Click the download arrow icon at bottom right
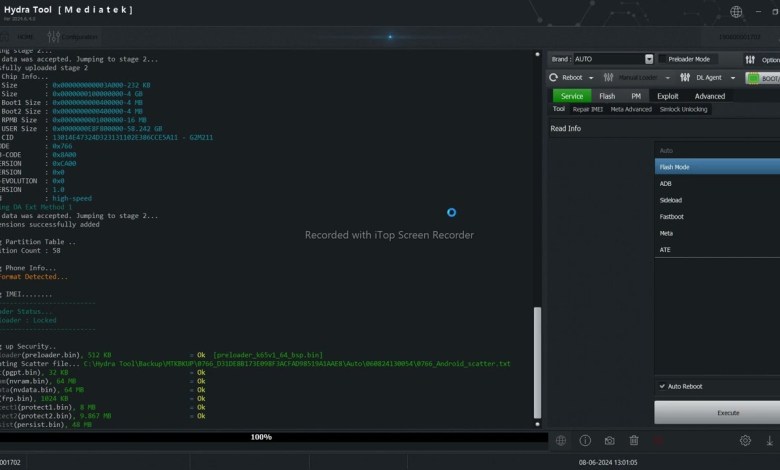Viewport: 780px width, 470px height. coord(770,440)
